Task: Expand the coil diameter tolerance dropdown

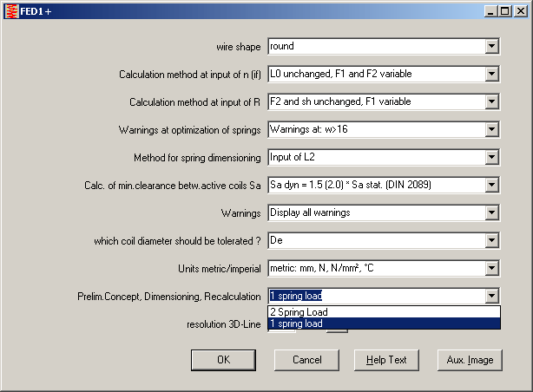Action: 491,241
